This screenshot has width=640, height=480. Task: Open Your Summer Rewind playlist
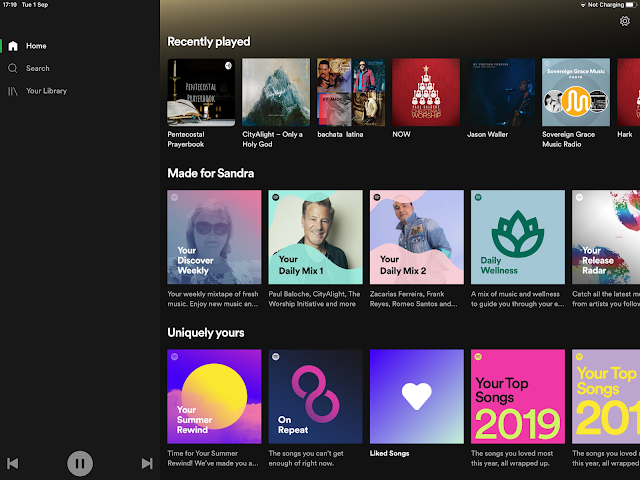(214, 396)
